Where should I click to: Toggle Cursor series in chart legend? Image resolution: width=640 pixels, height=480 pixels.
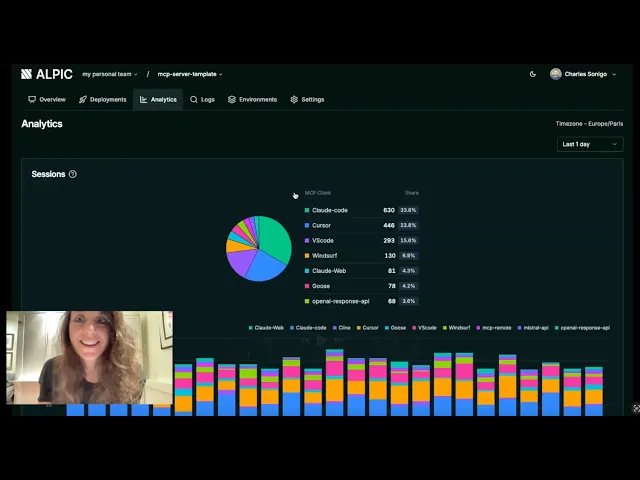[368, 328]
